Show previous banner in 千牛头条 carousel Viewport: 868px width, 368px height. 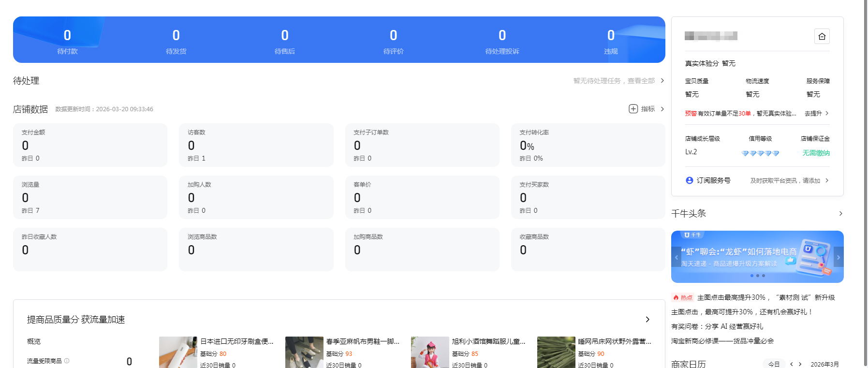click(x=676, y=257)
